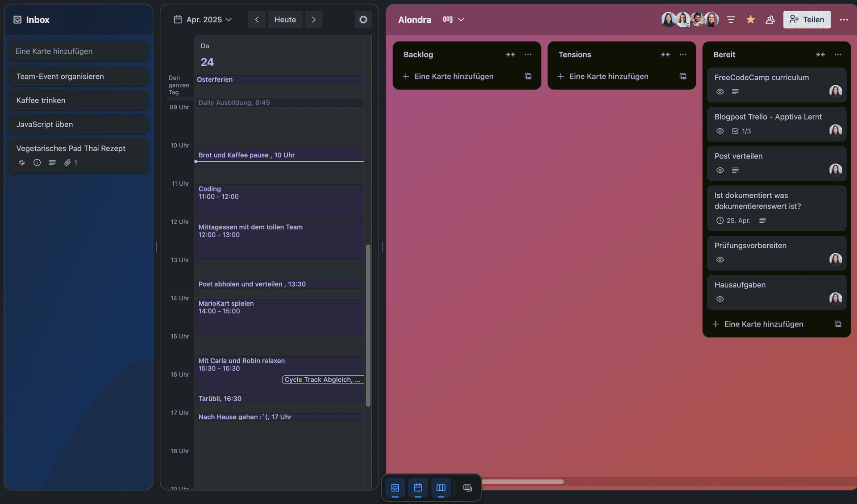Open Brot und Kaffee pause event
This screenshot has width=857, height=504.
pyautogui.click(x=279, y=155)
